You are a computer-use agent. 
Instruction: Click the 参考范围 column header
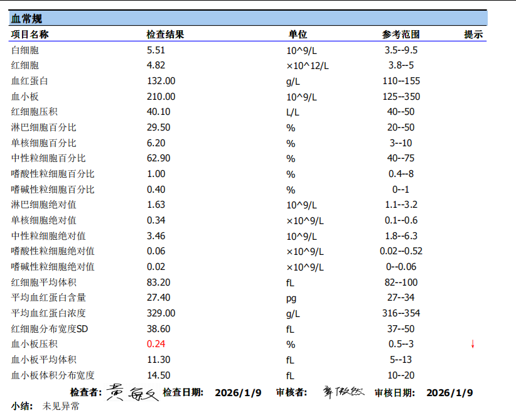coord(400,35)
